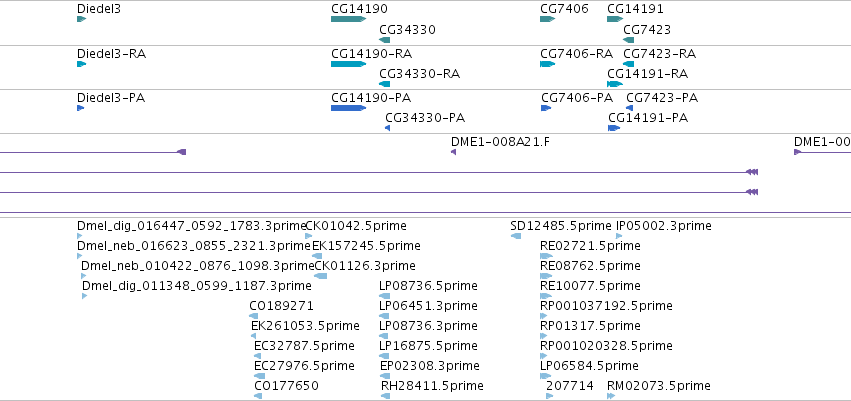Click the SD12485.5prime EST label
The image size is (851, 401).
561,226
